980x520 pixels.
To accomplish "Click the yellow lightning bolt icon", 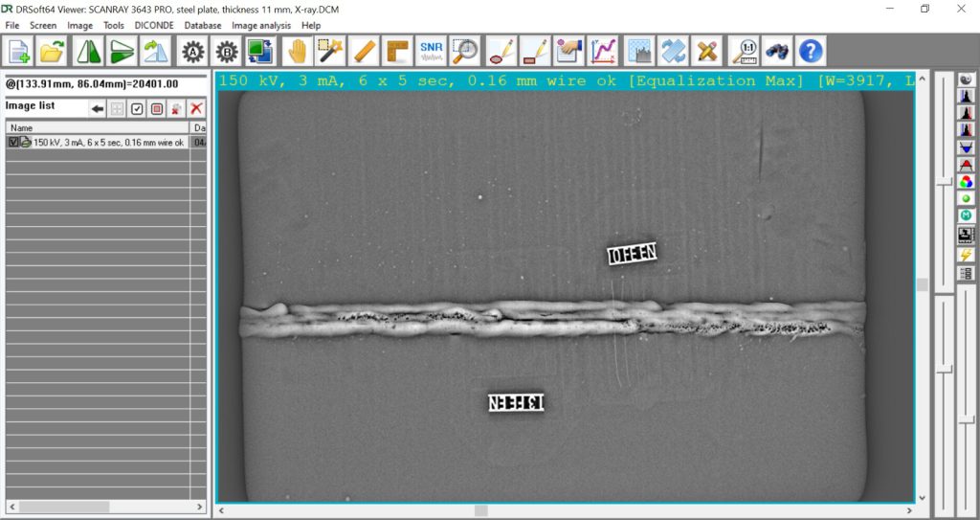I will 967,256.
